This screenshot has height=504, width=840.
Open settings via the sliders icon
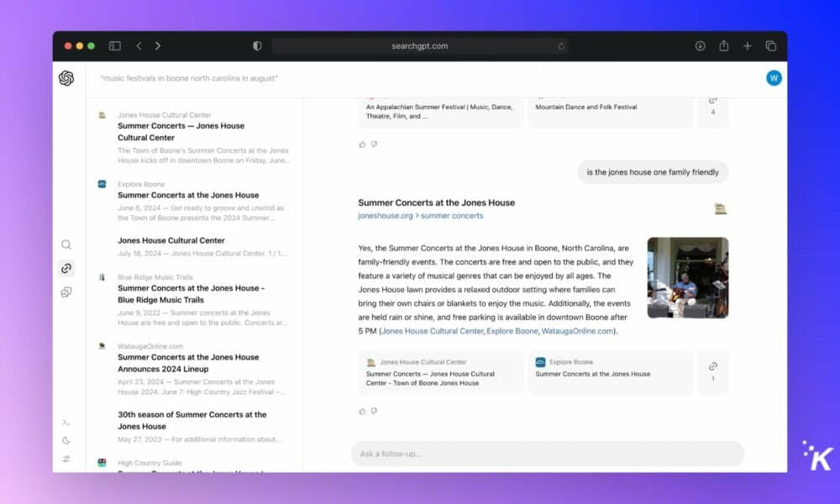click(66, 458)
